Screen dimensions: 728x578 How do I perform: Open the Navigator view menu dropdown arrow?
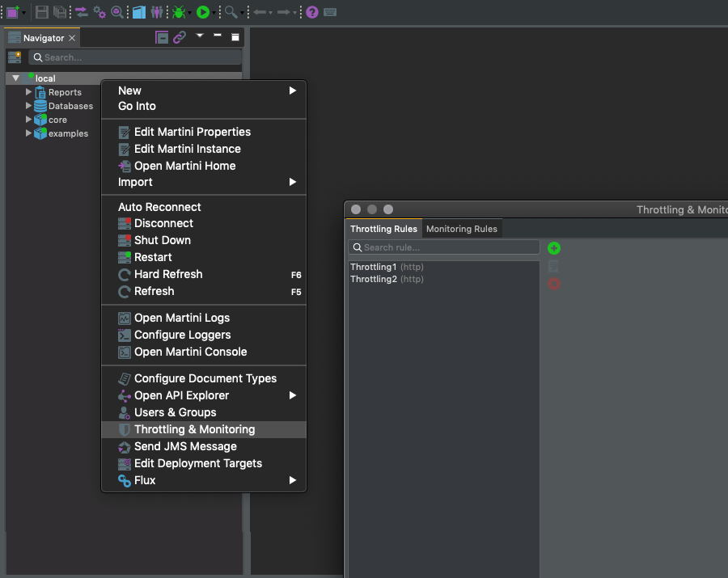[x=200, y=36]
